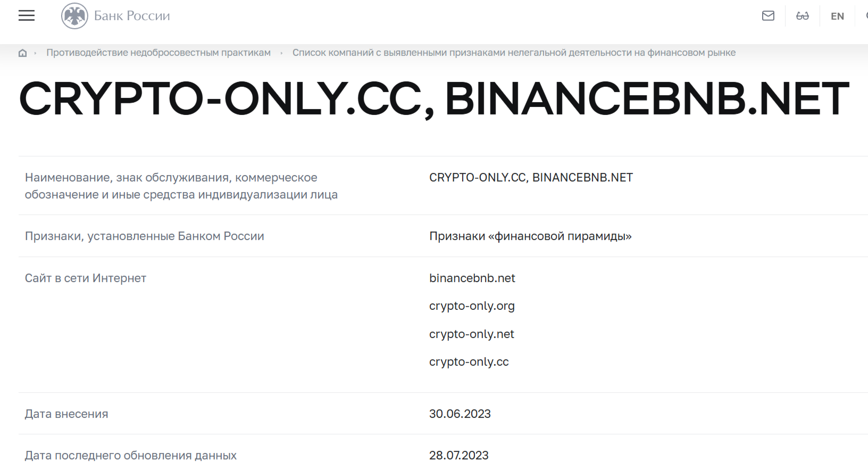Click the "Дата внесения" row label
Viewport: 868px width, 468px height.
pos(66,414)
